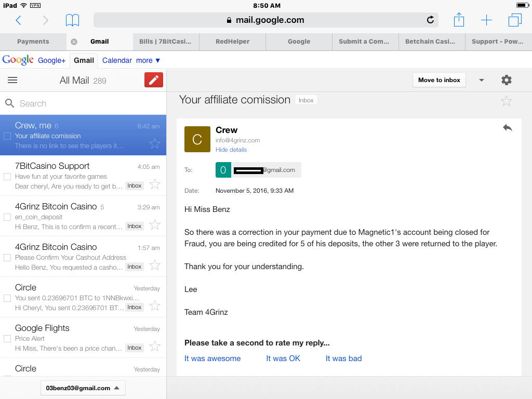Open the Safari share sheet icon
The image size is (532, 399).
(x=459, y=20)
